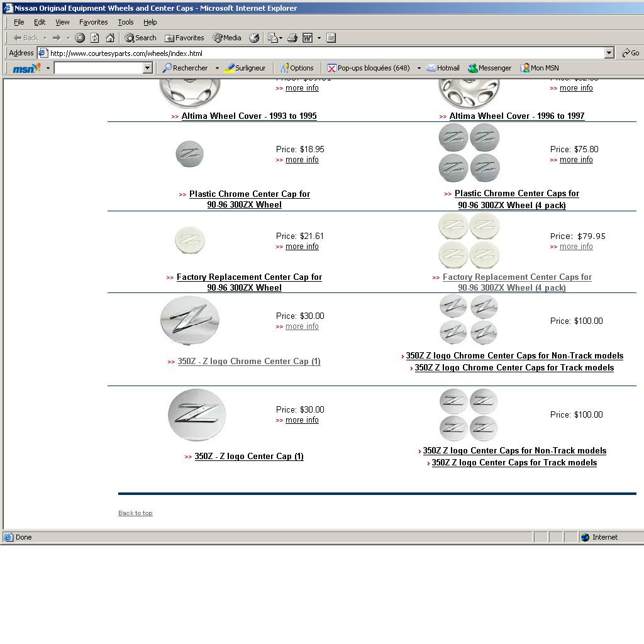Click the Edit with Word icon
The height and width of the screenshot is (644, 644).
[308, 38]
